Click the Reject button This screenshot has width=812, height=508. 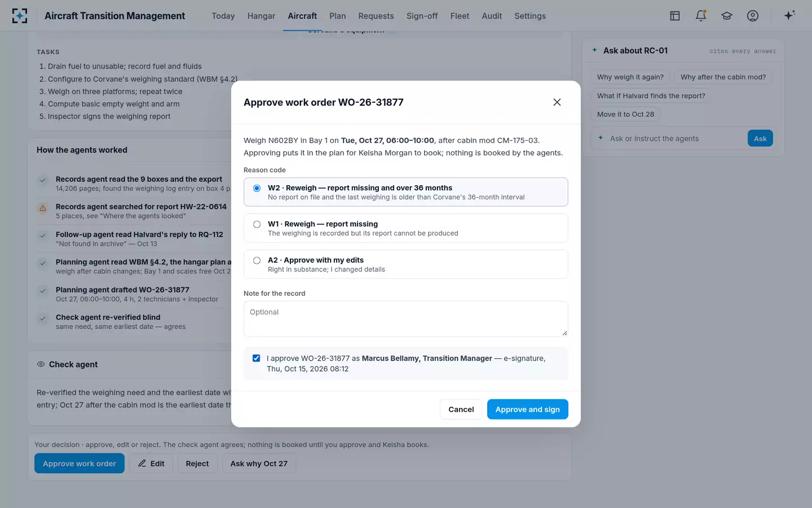[197, 463]
